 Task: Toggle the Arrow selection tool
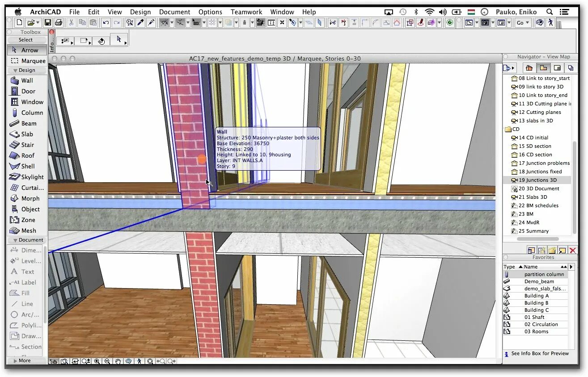[27, 50]
